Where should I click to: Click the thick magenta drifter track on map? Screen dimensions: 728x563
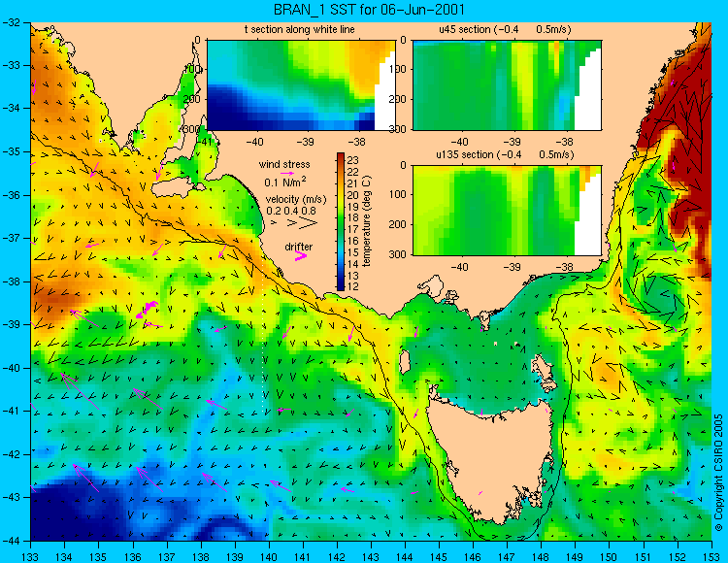click(x=148, y=310)
